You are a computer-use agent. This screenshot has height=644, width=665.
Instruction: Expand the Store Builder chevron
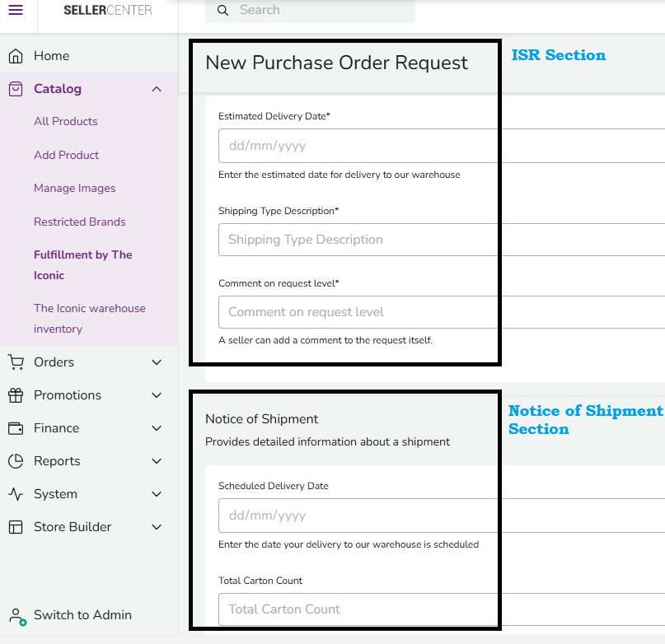coord(157,527)
